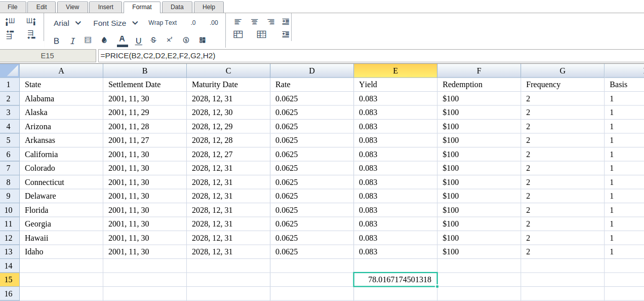This screenshot has height=301, width=644.
Task: Left align the cell text
Action: 238,22
